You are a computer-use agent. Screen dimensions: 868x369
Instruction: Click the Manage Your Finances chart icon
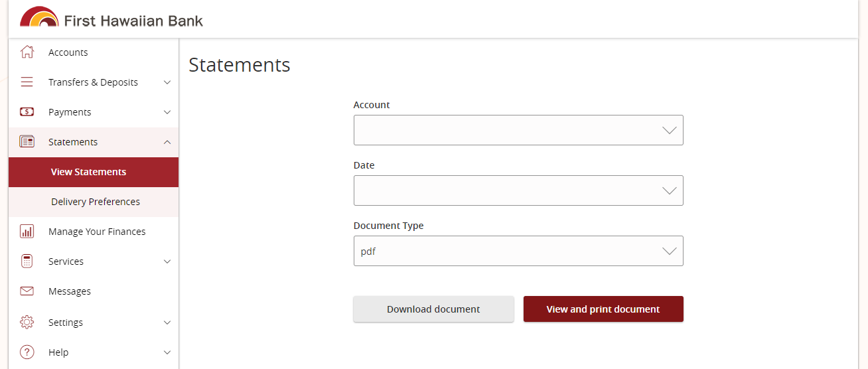pyautogui.click(x=27, y=231)
